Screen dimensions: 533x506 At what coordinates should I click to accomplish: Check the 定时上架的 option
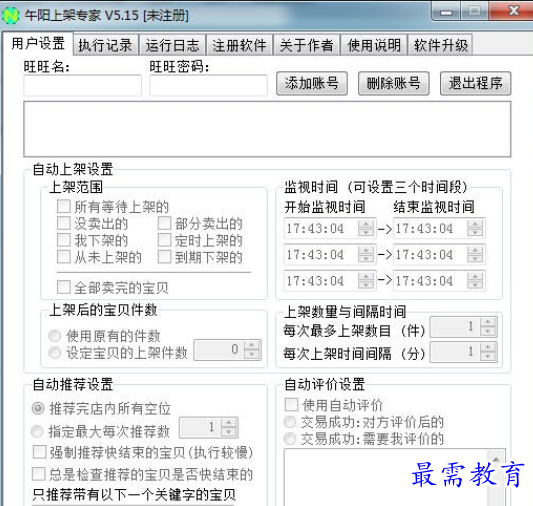[165, 240]
